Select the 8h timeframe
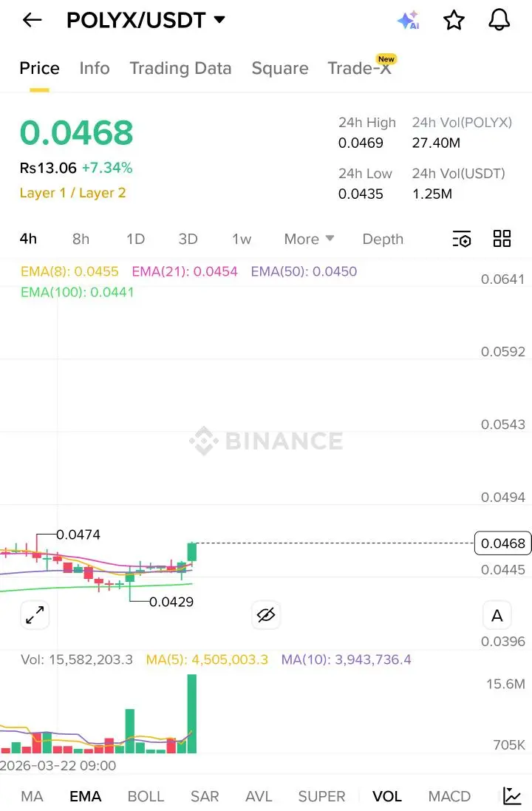Image resolution: width=532 pixels, height=811 pixels. (x=81, y=239)
